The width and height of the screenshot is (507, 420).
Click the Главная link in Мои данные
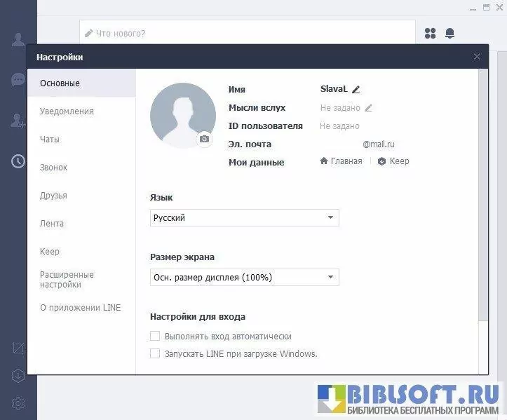[x=342, y=161]
